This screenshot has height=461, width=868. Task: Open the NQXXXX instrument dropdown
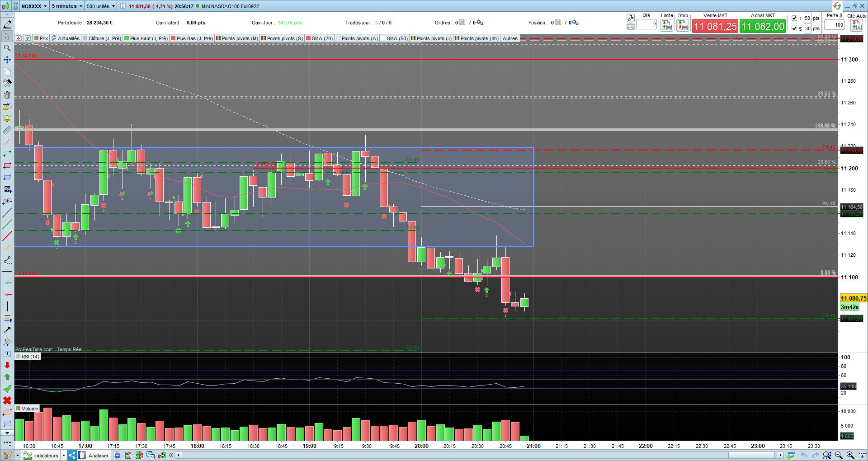tap(33, 6)
